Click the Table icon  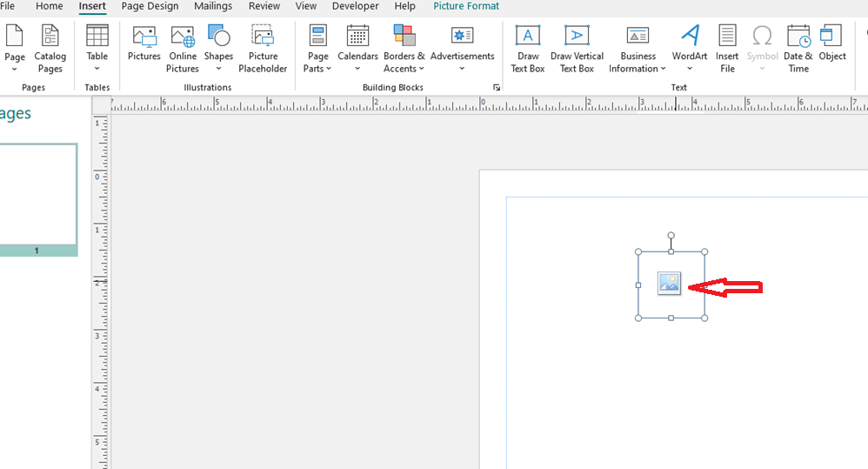click(x=97, y=36)
